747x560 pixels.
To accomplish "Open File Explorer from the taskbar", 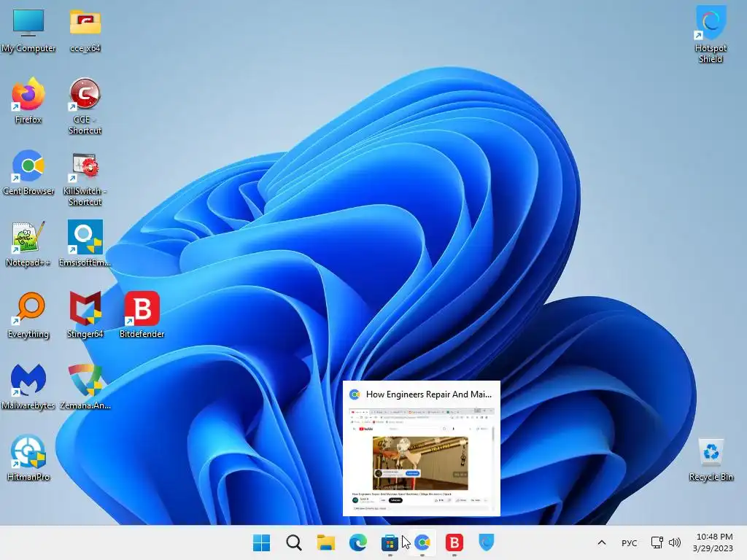I will 326,542.
